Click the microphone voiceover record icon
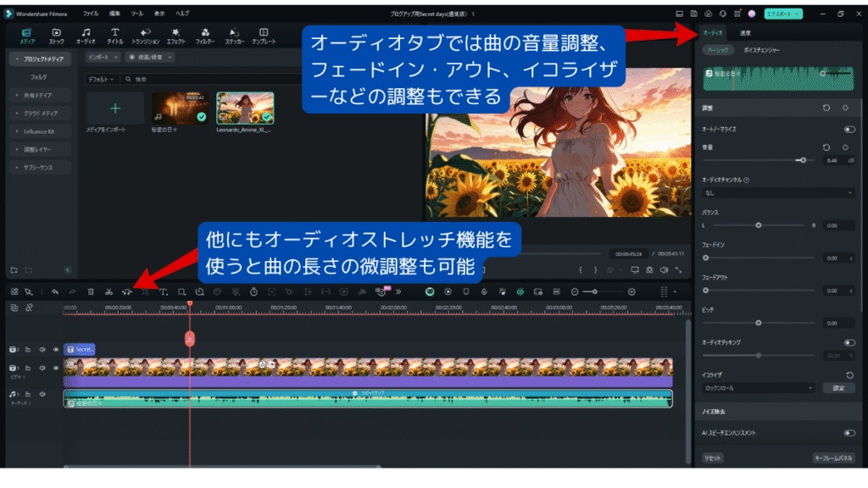The width and height of the screenshot is (868, 488). pos(484,292)
